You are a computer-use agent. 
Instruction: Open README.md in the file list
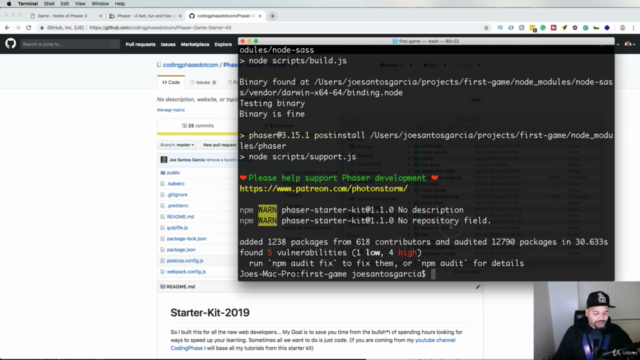(x=180, y=217)
